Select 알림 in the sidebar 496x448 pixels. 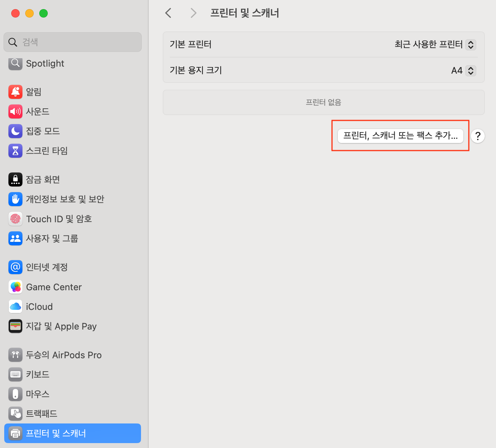(x=73, y=92)
